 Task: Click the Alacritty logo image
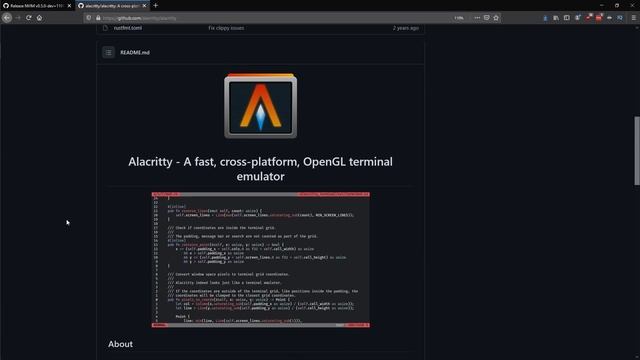(260, 106)
